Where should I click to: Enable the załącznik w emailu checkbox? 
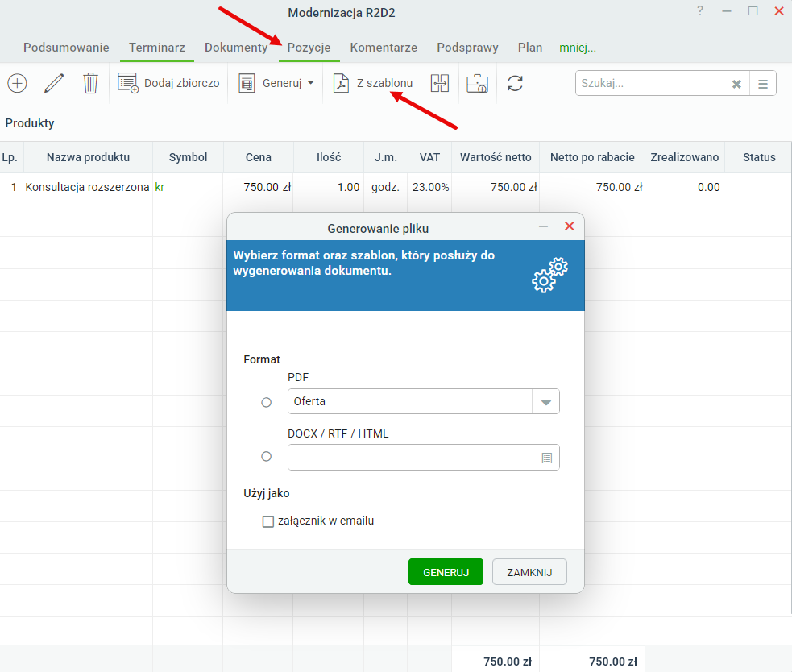pyautogui.click(x=267, y=521)
